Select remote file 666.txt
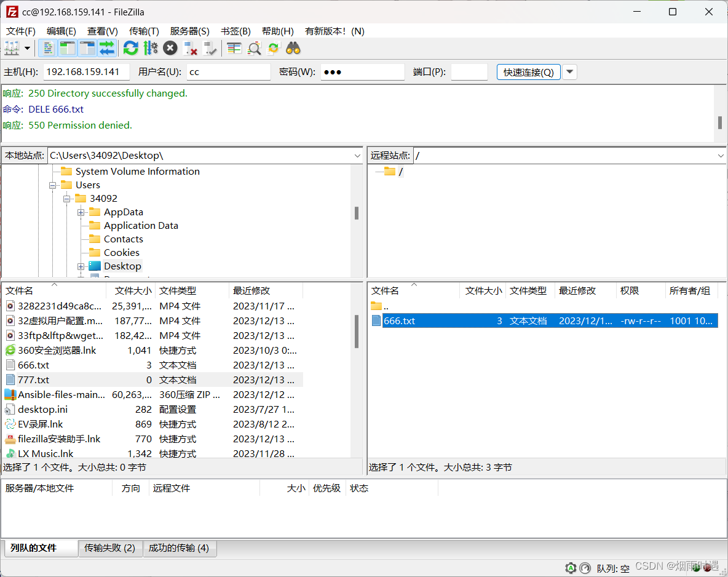Image resolution: width=728 pixels, height=577 pixels. coord(544,321)
